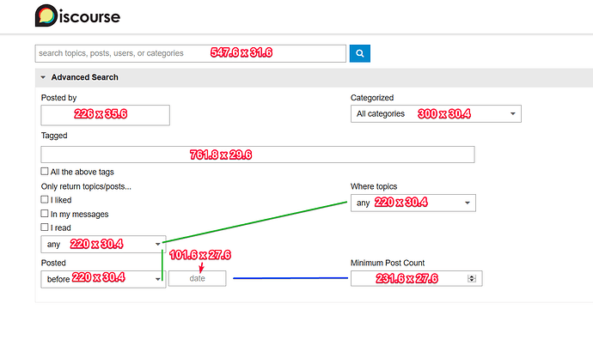The height and width of the screenshot is (364, 593).
Task: Click the Advanced Search heading text
Action: pos(85,77)
